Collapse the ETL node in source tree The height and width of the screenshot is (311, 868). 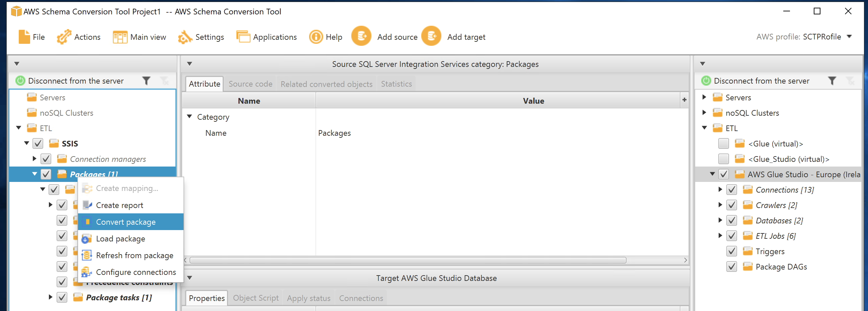click(x=18, y=128)
